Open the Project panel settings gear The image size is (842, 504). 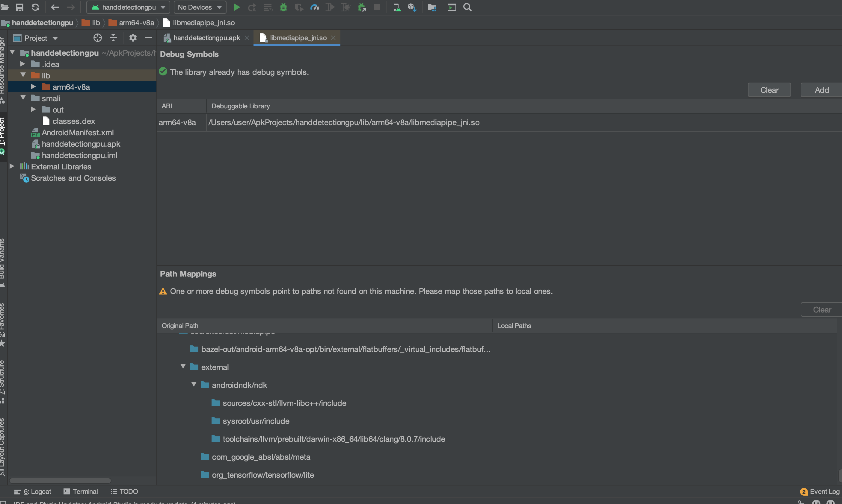click(x=132, y=38)
